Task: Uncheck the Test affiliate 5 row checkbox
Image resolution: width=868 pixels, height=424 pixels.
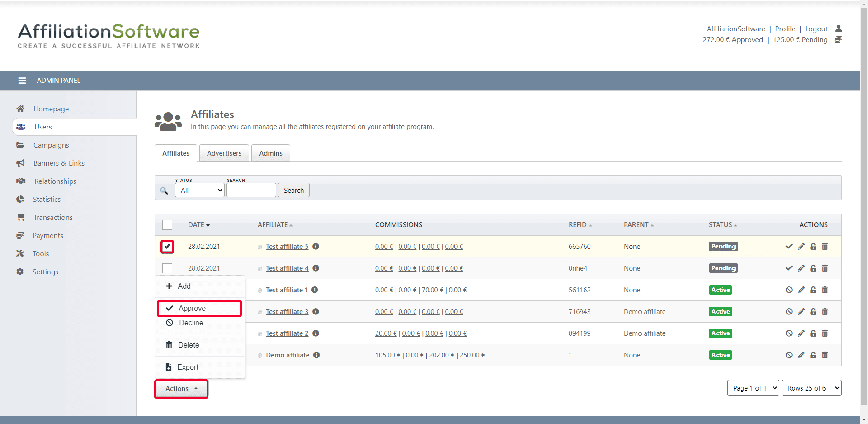Action: 167,247
